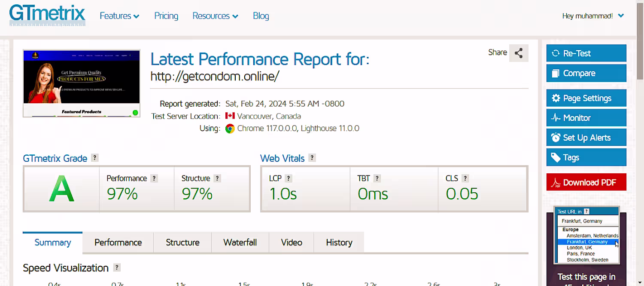This screenshot has height=286, width=644.
Task: Open the CLS help tooltip icon
Action: tap(465, 178)
